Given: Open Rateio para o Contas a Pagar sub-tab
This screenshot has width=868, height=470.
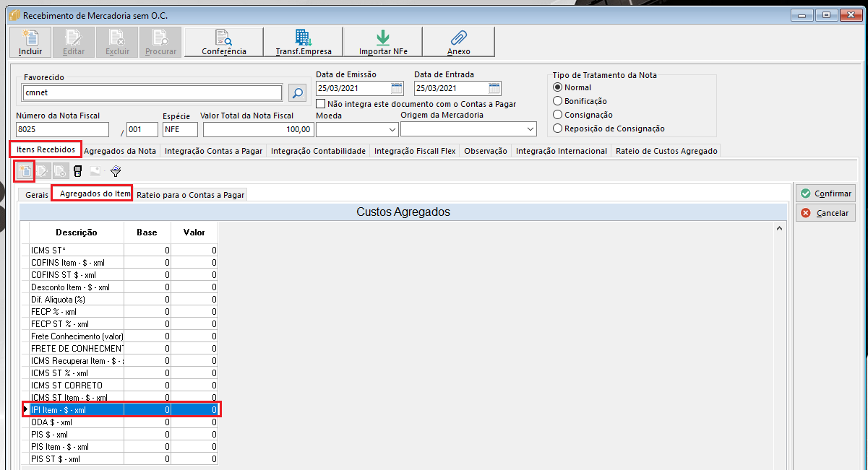Looking at the screenshot, I should click(191, 195).
